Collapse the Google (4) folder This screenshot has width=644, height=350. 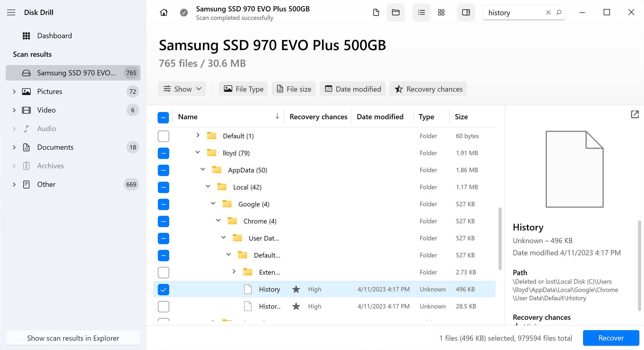click(x=213, y=203)
